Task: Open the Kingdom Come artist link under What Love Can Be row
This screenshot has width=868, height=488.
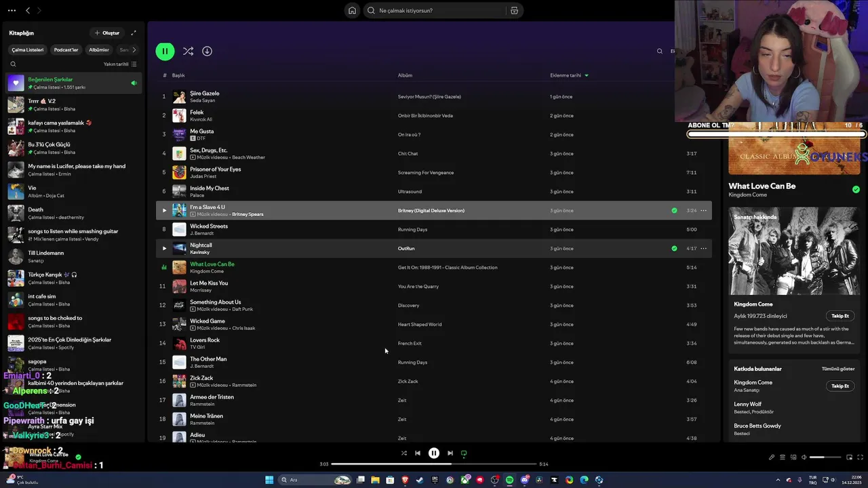Action: point(207,271)
